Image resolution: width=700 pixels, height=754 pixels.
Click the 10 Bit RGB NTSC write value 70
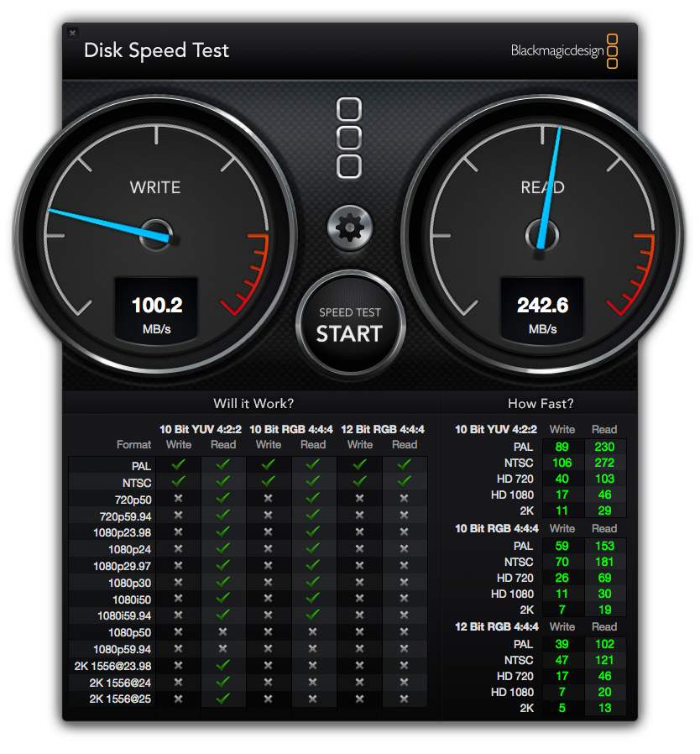(562, 562)
